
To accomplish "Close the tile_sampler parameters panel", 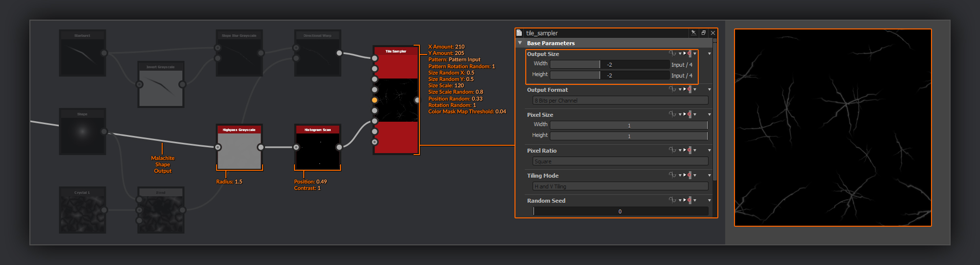I will (x=713, y=33).
